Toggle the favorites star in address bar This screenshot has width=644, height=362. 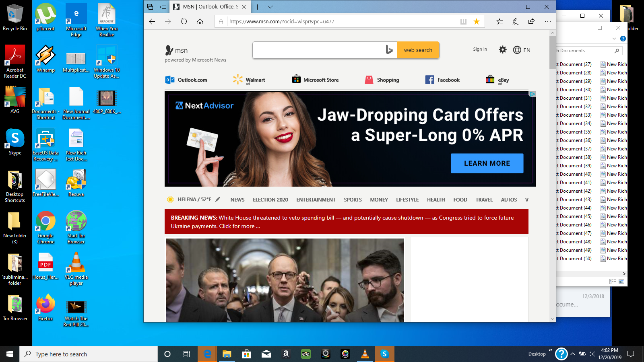[477, 21]
